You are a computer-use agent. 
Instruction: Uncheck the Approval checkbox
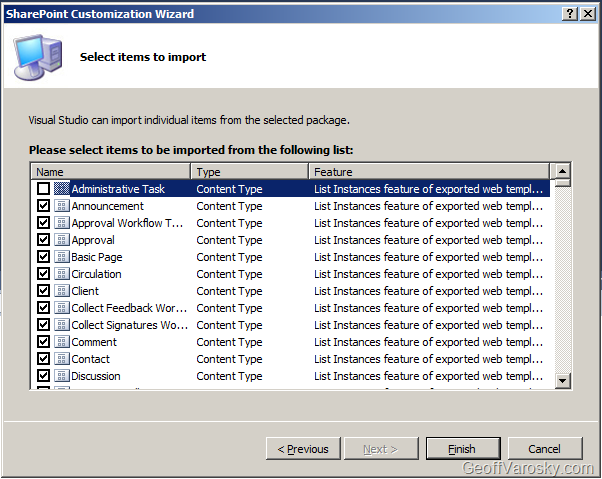pyautogui.click(x=43, y=240)
